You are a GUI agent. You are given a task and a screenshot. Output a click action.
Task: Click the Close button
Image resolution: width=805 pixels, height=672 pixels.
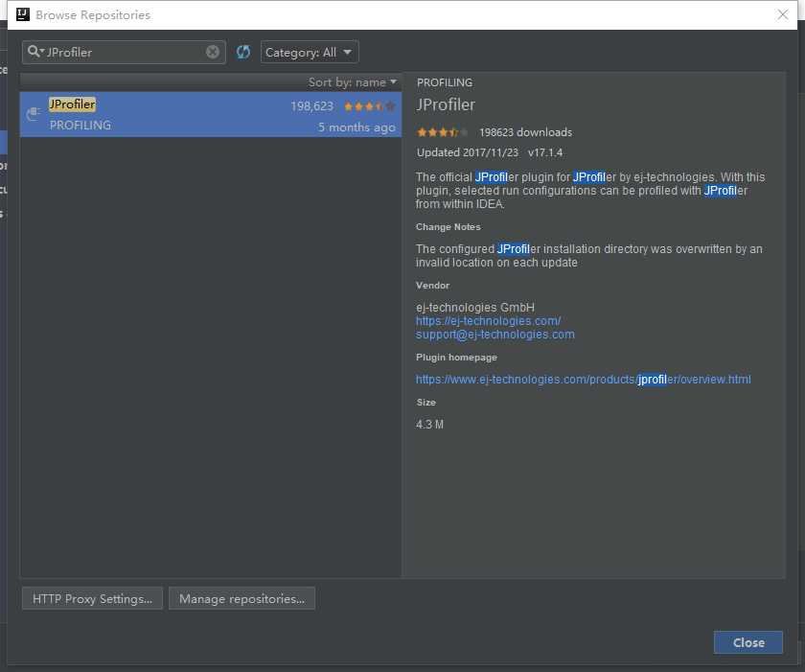click(x=748, y=642)
